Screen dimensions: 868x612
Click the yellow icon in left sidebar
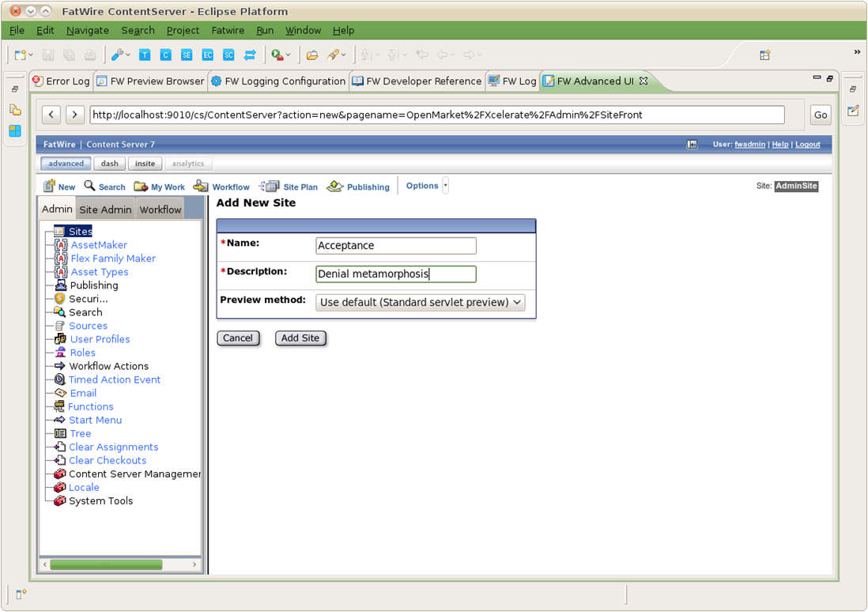point(15,110)
